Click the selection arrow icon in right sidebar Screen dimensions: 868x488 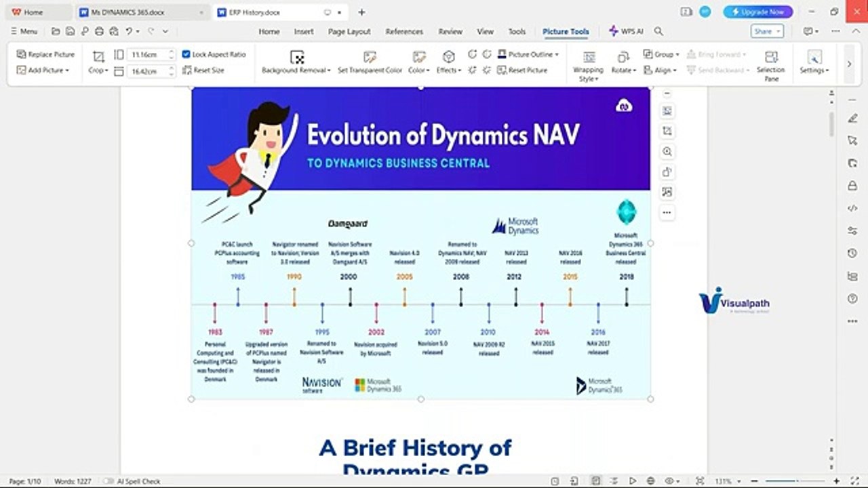tap(852, 140)
